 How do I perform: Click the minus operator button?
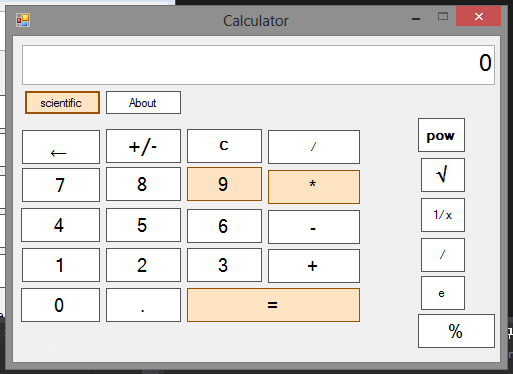314,227
